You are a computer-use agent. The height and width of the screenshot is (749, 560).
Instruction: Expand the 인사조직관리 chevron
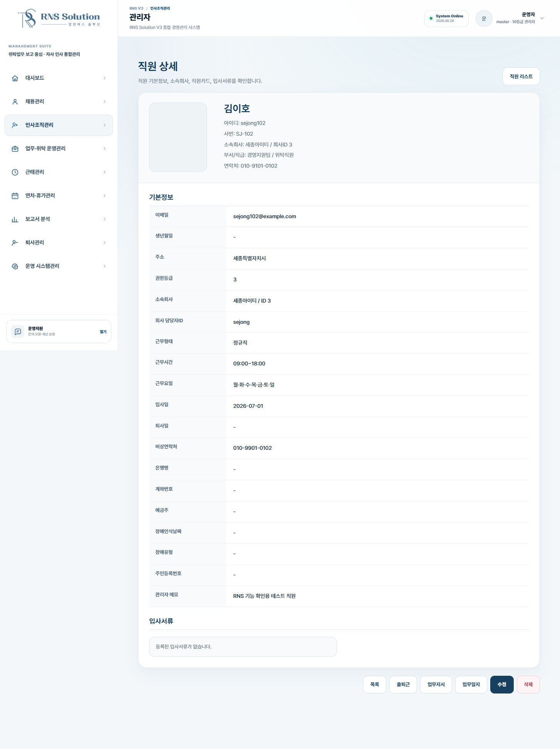coord(104,125)
